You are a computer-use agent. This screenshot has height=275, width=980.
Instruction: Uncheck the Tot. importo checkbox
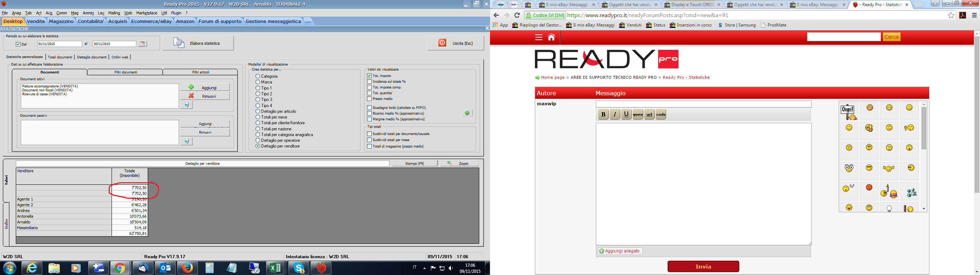369,76
